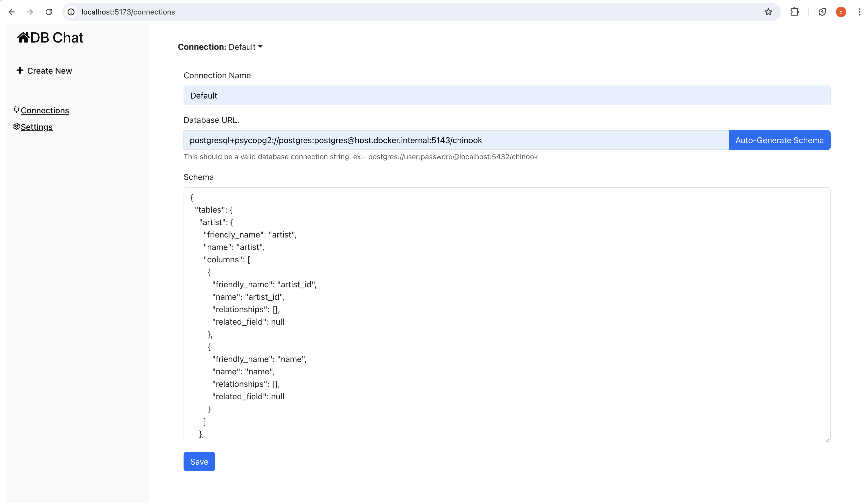The width and height of the screenshot is (868, 503).
Task: Grab the Schema textarea resize handle
Action: (828, 440)
